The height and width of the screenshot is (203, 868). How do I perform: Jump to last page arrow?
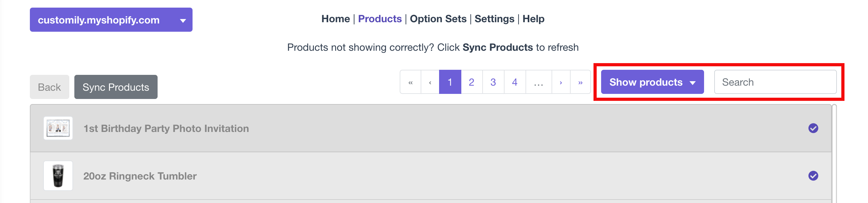[580, 82]
